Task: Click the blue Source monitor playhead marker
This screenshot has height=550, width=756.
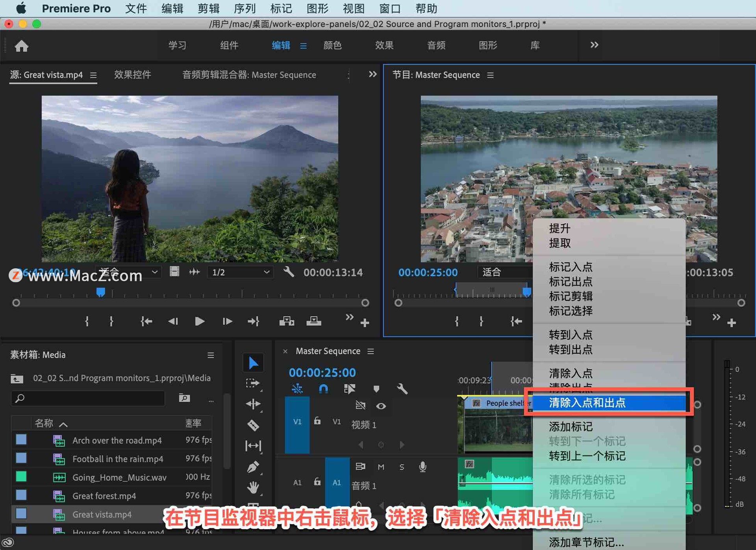Action: point(100,292)
